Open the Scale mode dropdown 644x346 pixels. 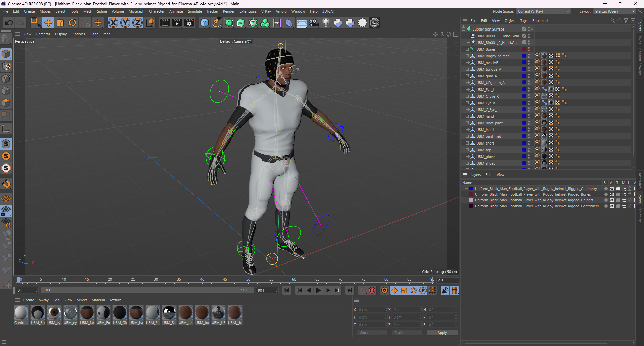(x=407, y=333)
